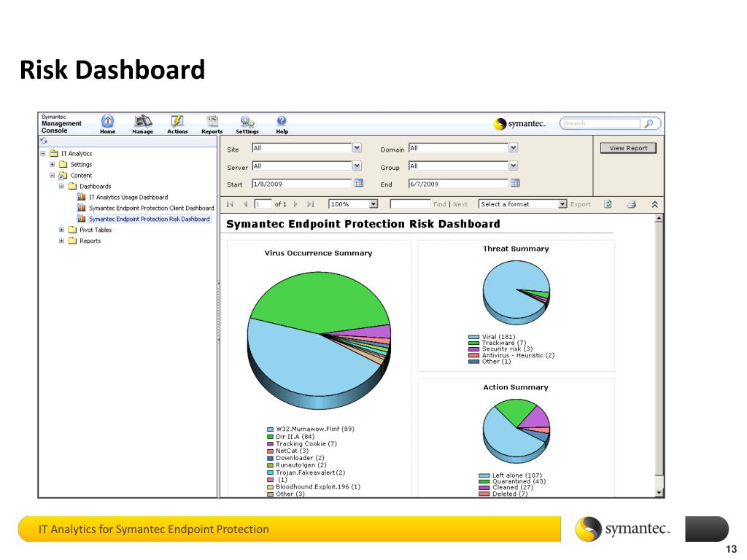Collapse the Content tree node

point(52,175)
